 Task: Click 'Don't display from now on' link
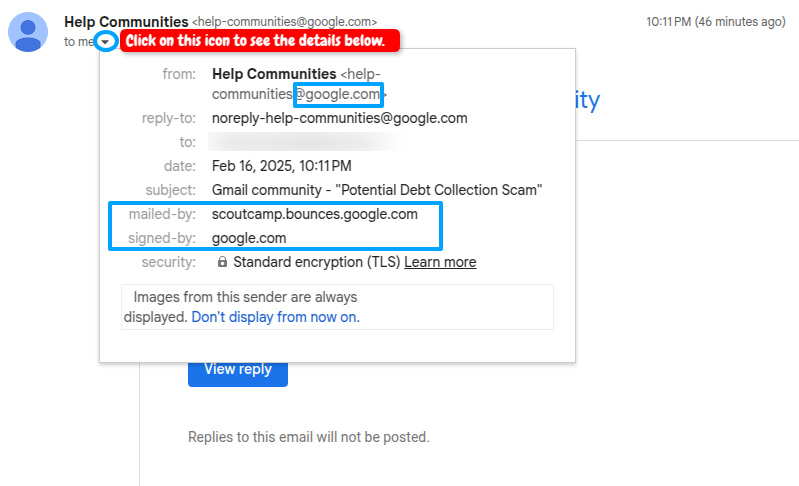[x=275, y=317]
